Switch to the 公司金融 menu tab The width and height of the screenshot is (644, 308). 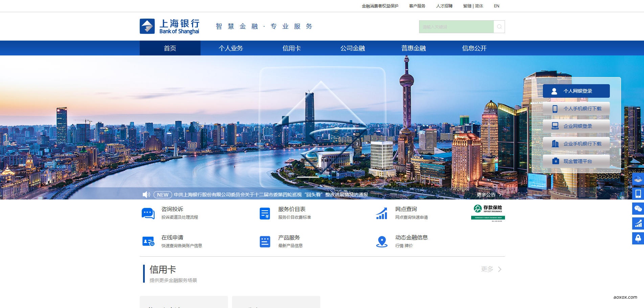pos(353,48)
